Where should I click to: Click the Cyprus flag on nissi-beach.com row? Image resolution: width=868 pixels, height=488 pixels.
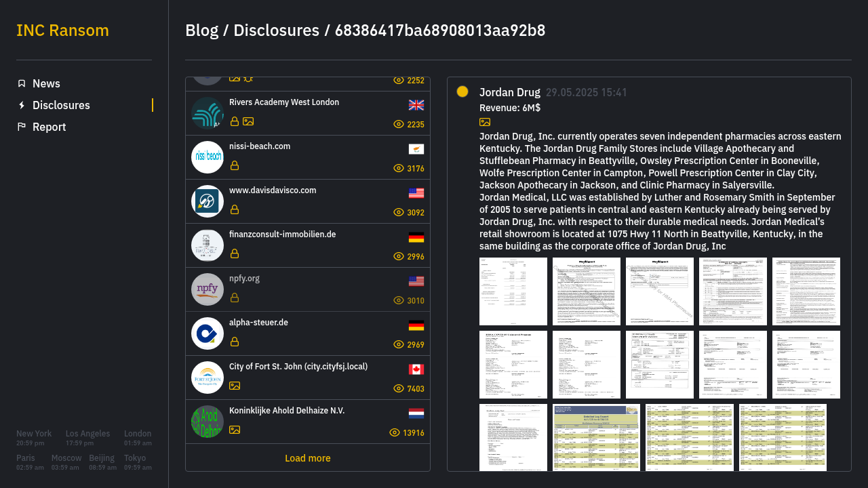pos(416,149)
